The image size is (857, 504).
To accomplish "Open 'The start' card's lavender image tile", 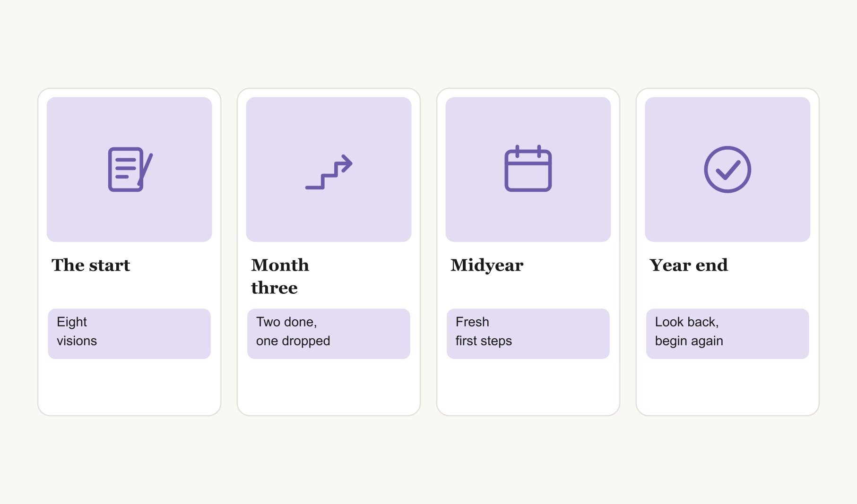I will click(129, 170).
